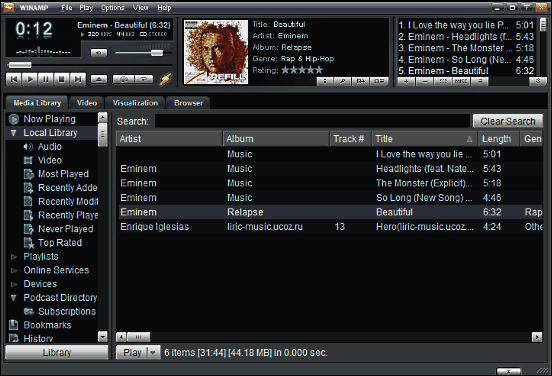
Task: Click the playlist Select button
Action: click(x=443, y=81)
